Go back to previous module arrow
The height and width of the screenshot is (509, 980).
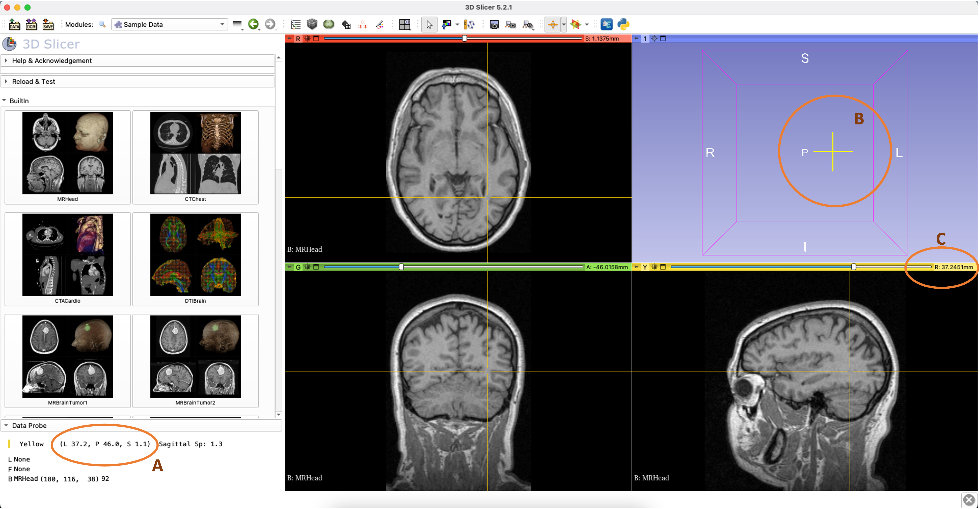point(253,24)
